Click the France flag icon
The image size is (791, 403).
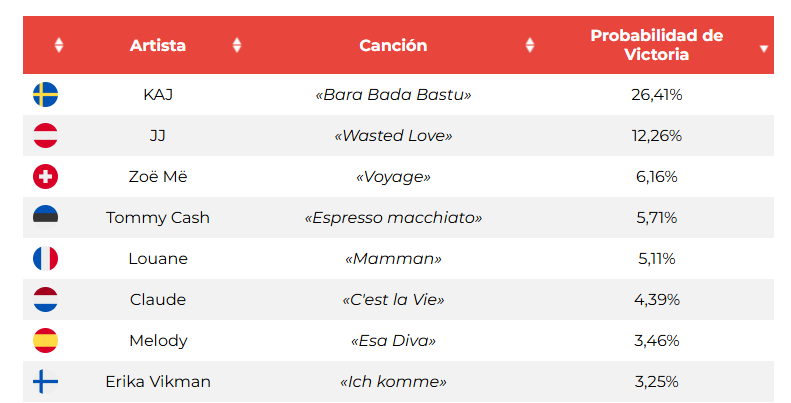coord(45,258)
